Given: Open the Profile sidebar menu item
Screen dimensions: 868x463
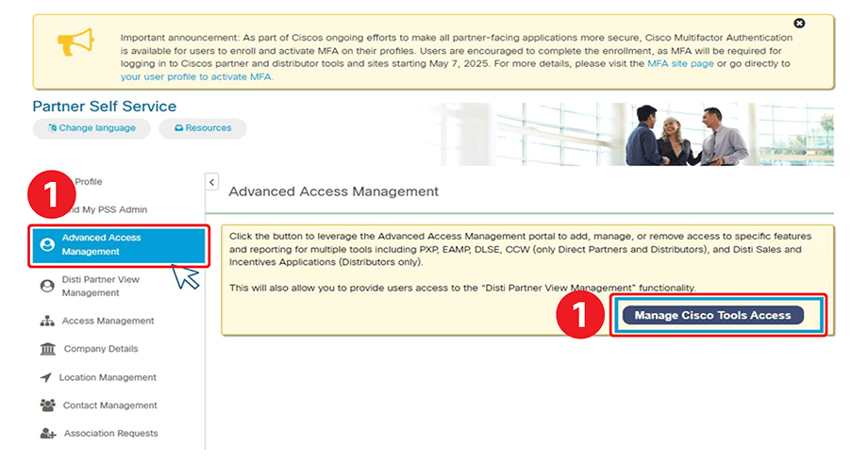Looking at the screenshot, I should tap(88, 182).
